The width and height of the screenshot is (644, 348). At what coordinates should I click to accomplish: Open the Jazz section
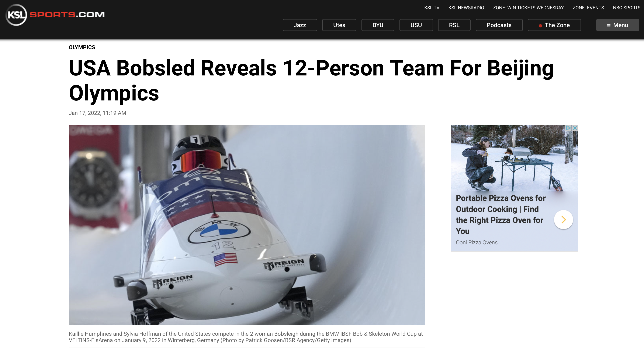[300, 25]
